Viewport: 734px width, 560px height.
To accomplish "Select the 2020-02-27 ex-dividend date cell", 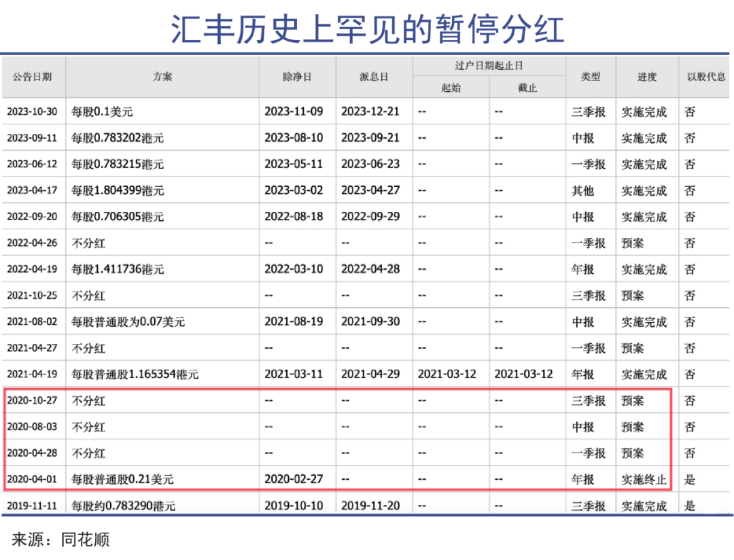I will (294, 480).
